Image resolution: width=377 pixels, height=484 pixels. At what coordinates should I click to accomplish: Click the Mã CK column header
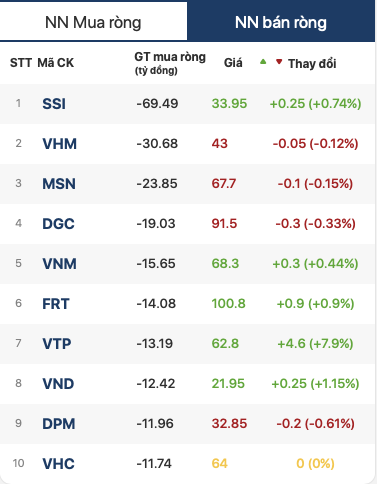pos(55,63)
